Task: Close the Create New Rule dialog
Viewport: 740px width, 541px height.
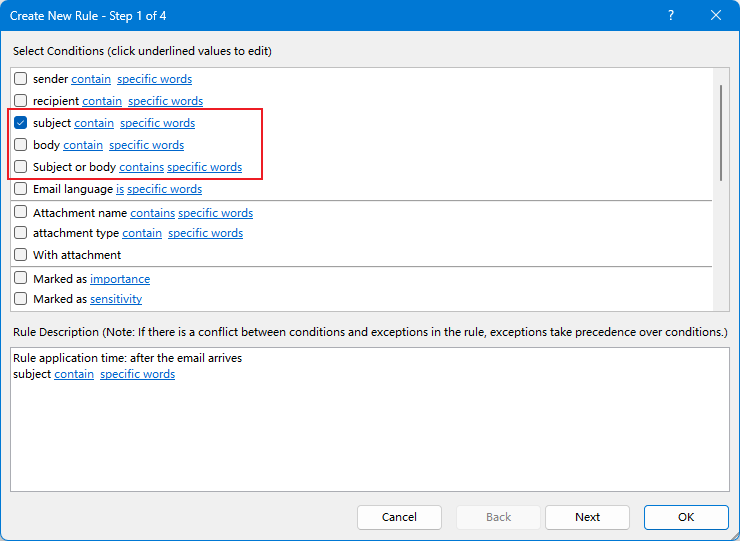Action: coord(715,16)
